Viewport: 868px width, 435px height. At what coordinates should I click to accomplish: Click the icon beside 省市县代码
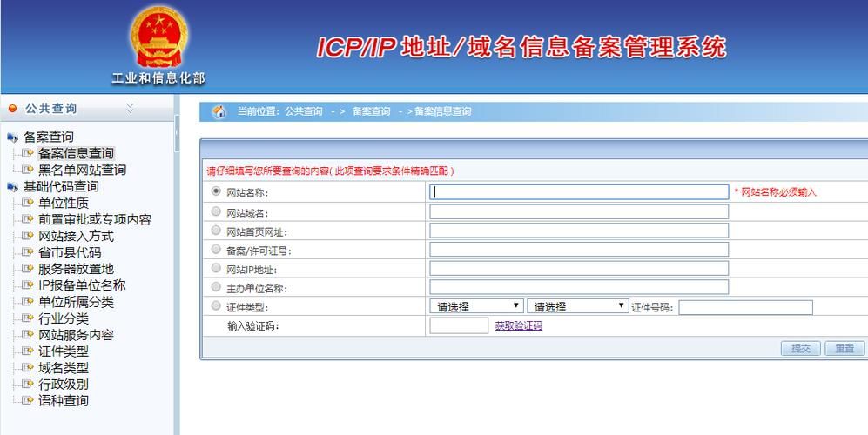click(x=28, y=252)
